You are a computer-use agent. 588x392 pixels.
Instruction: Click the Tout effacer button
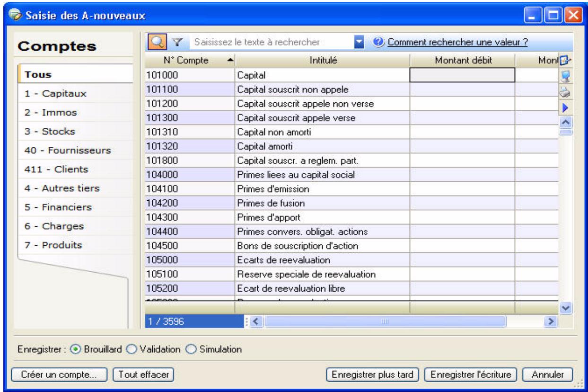144,374
